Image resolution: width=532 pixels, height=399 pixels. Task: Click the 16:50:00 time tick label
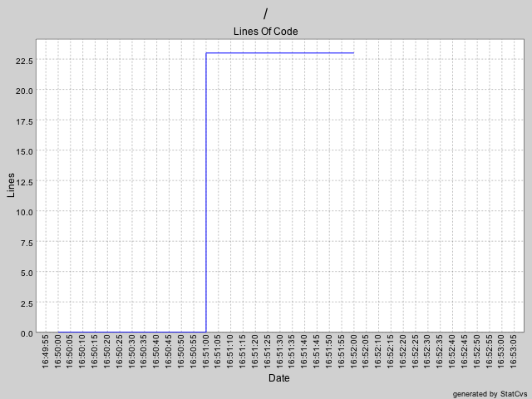click(x=57, y=351)
